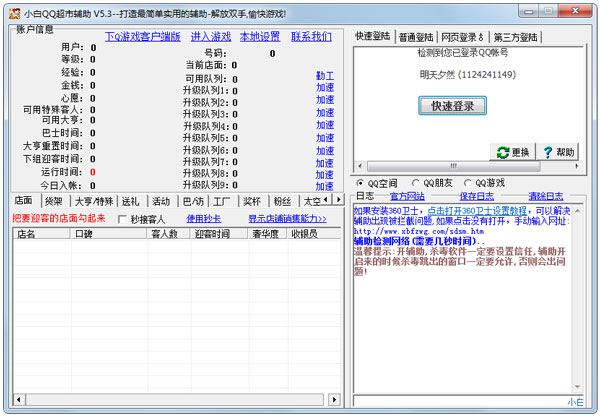The image size is (600, 417).
Task: Click 加速 next to 升级队列4
Action: 325,125
